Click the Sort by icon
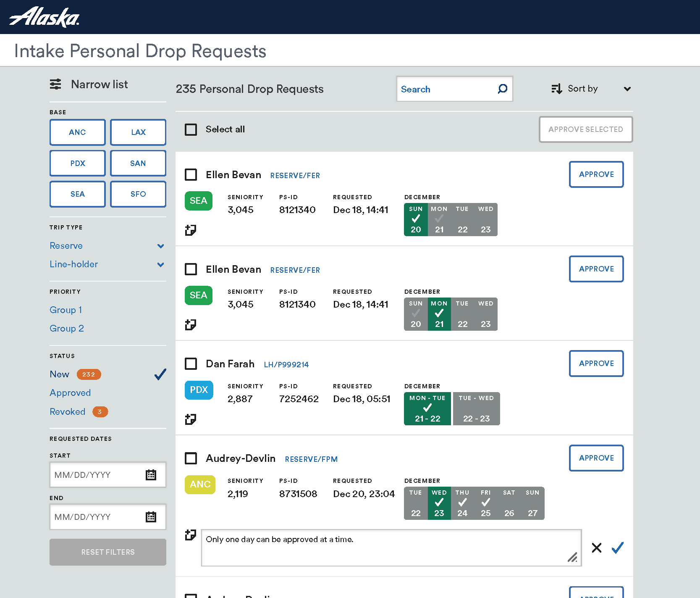 click(556, 89)
